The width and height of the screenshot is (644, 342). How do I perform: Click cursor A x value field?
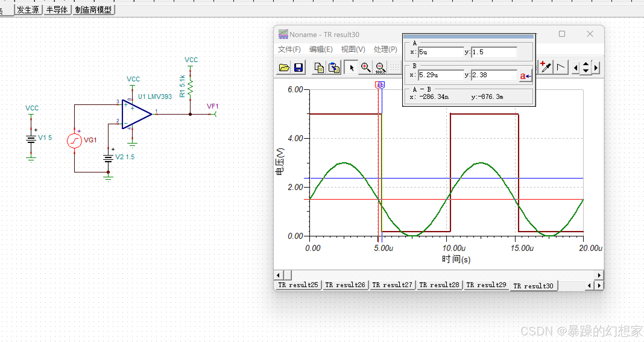pyautogui.click(x=441, y=52)
